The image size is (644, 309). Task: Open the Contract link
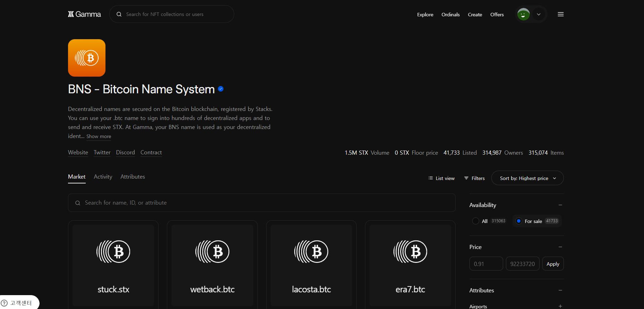point(151,153)
